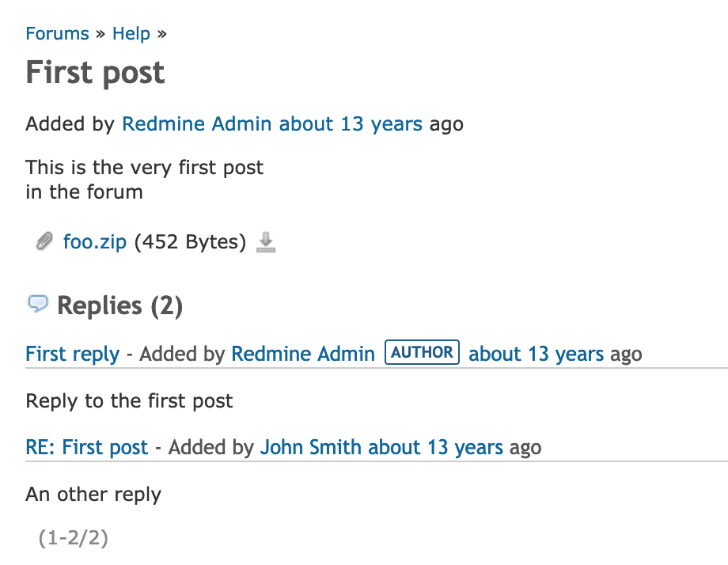The image size is (728, 565).
Task: Click the First post heading
Action: pos(95,73)
